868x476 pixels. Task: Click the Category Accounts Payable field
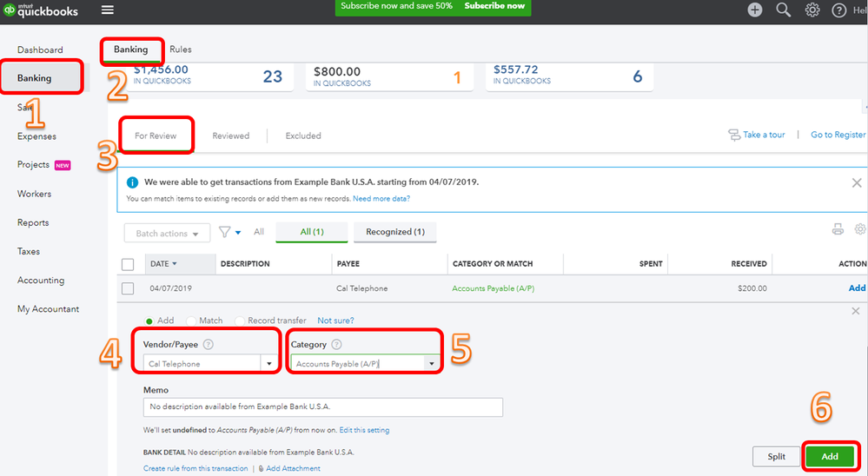point(357,364)
